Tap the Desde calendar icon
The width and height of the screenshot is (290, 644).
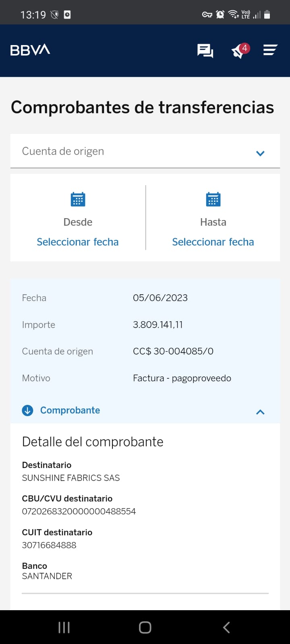tap(78, 199)
